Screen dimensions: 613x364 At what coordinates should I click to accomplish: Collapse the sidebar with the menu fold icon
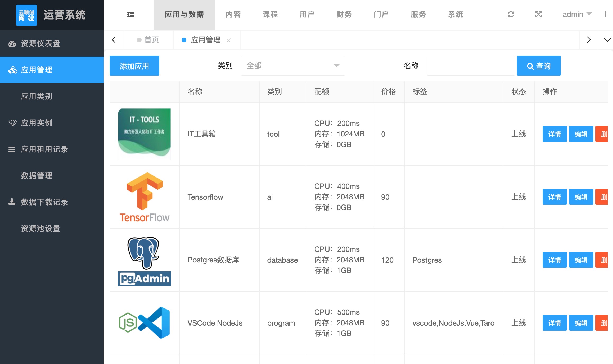tap(131, 15)
